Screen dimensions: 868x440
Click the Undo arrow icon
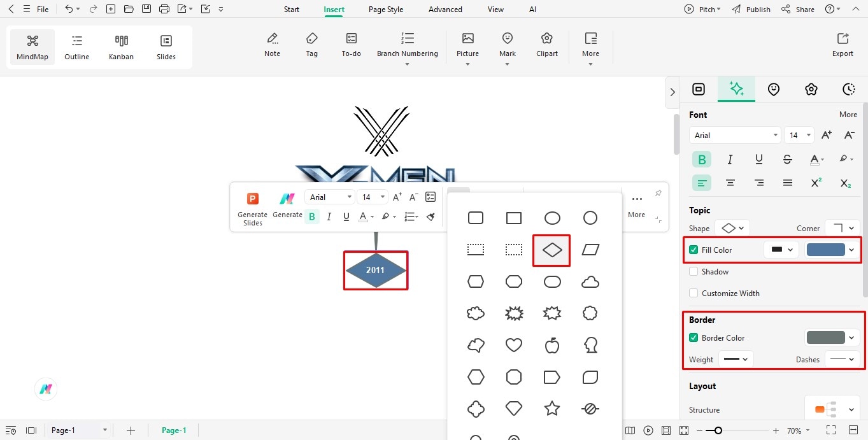coord(69,10)
